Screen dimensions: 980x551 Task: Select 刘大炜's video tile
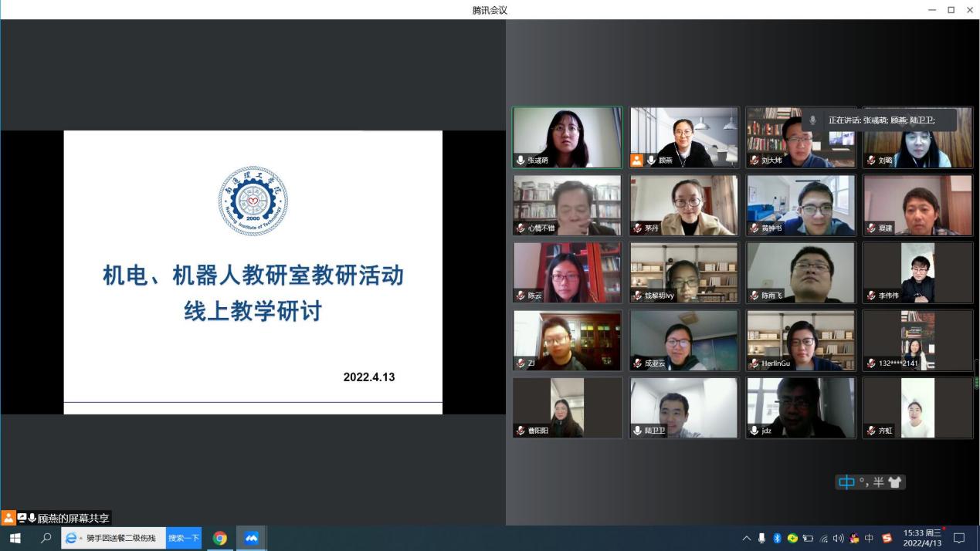[801, 137]
